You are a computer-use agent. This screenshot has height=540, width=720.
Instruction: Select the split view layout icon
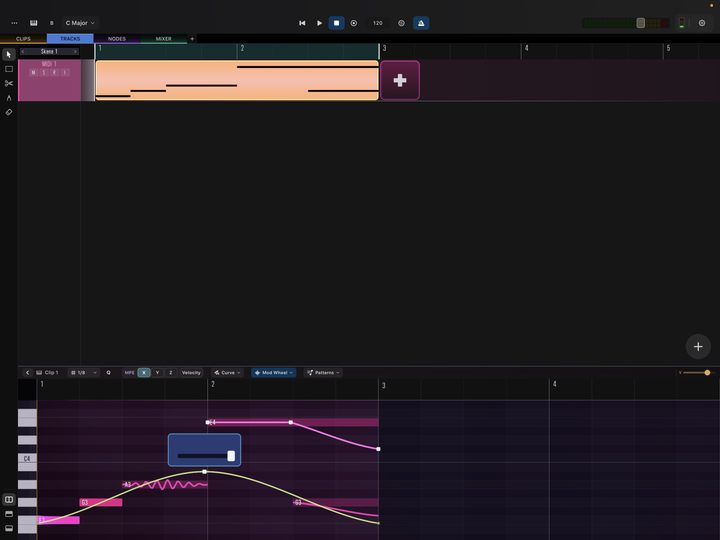pos(9,499)
